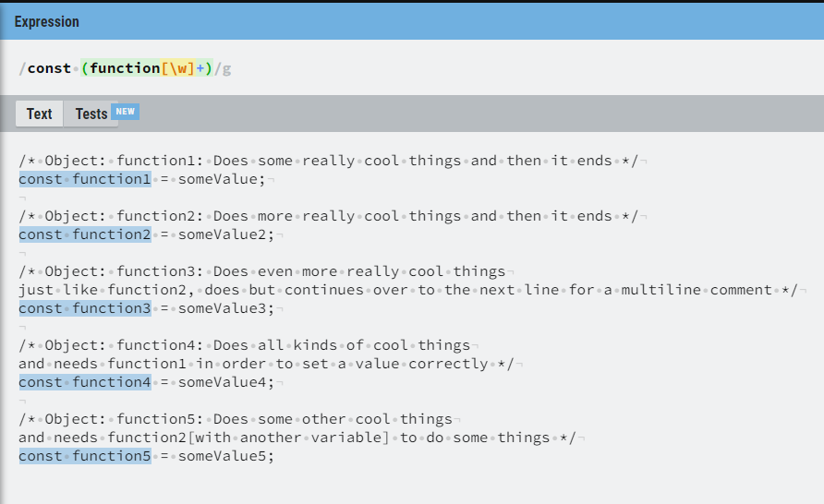824x504 pixels.
Task: Click 'someValue;' in the text area
Action: [x=222, y=179]
